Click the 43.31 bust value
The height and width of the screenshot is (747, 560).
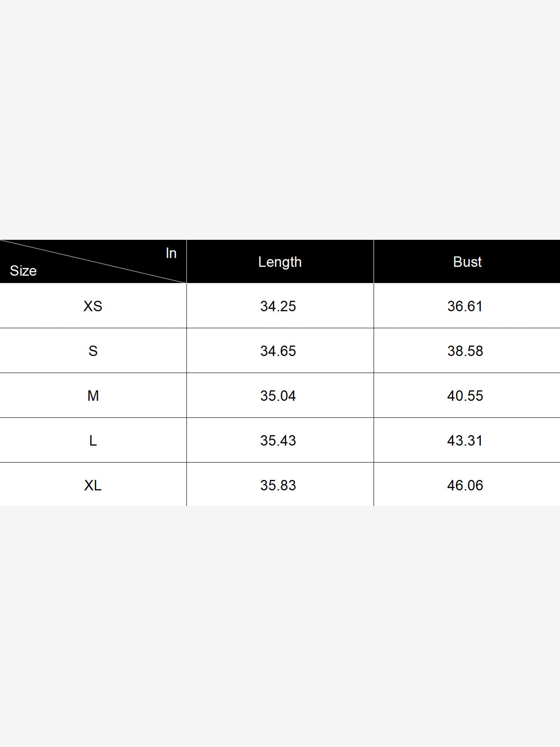(x=465, y=441)
